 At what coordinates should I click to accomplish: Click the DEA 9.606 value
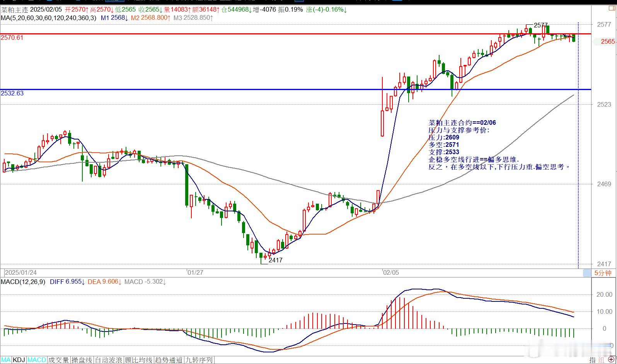pos(104,282)
